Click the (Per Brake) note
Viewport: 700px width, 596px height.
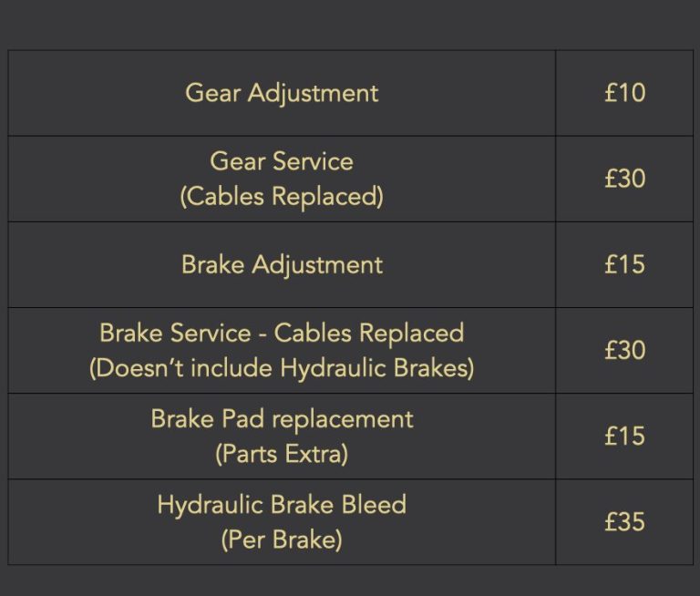(282, 539)
